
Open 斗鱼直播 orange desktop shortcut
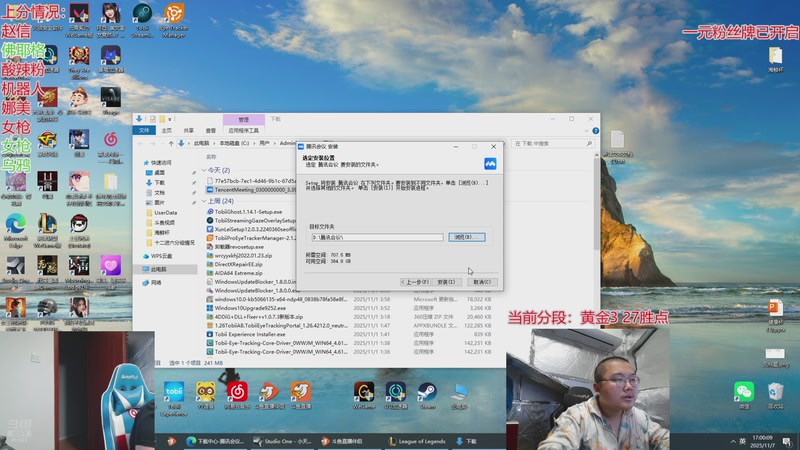point(301,396)
